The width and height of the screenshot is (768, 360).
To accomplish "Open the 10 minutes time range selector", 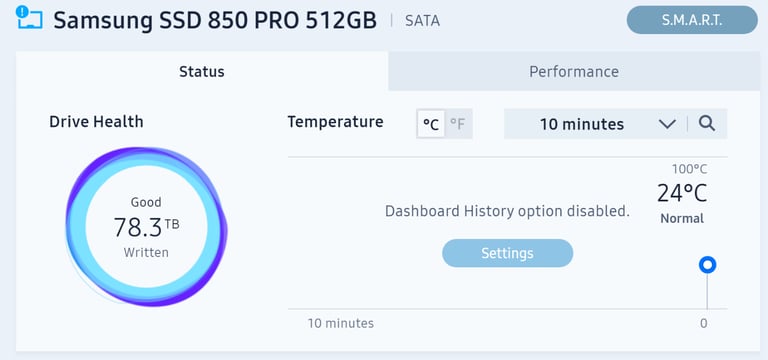I will click(x=595, y=124).
